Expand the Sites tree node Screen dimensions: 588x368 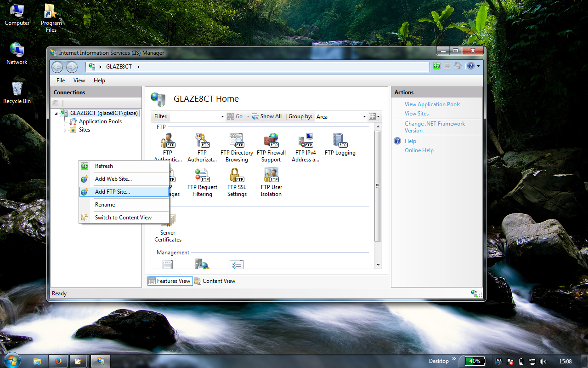[x=65, y=130]
